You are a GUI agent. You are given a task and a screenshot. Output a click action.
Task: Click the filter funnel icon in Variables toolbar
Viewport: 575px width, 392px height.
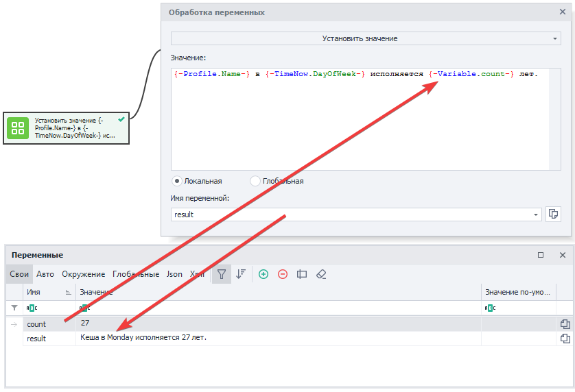tap(221, 274)
